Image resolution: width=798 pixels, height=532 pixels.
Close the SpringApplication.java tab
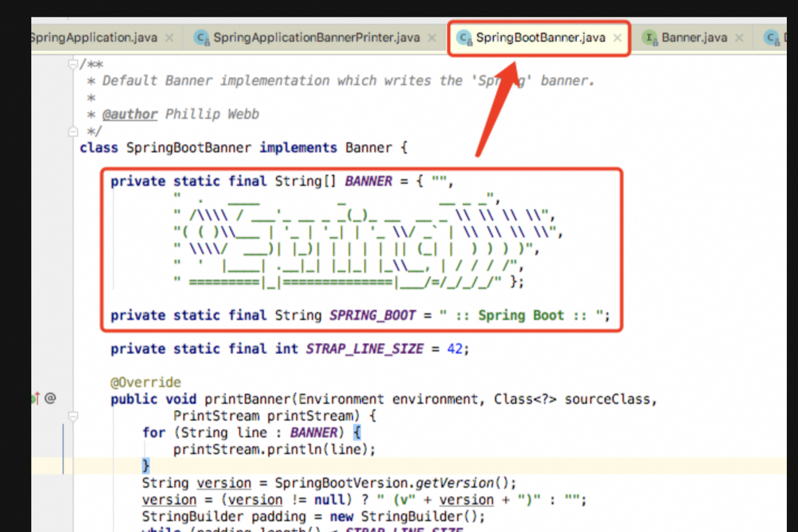(169, 37)
